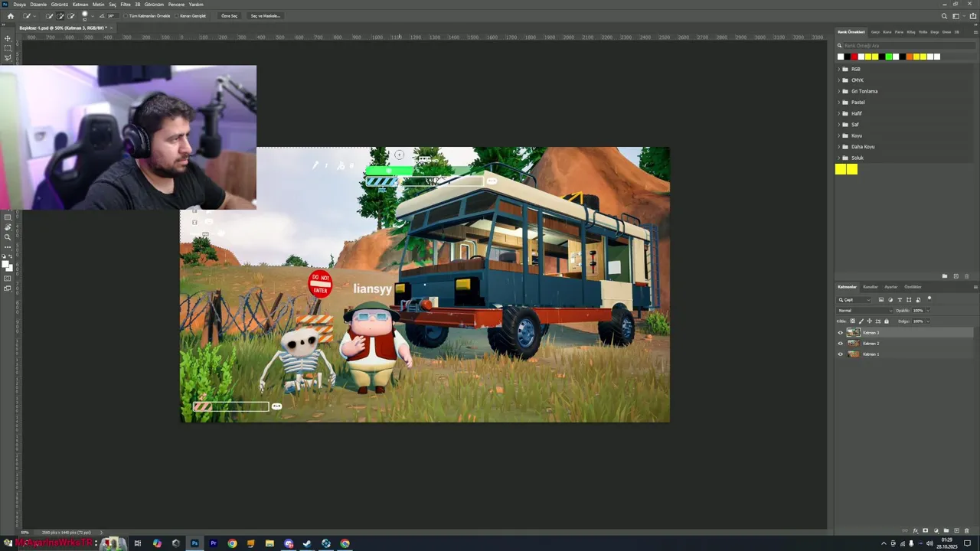Screen dimensions: 980x551
Task: Enable Tüm Katmanları Örnekle checkbox
Action: 126,15
